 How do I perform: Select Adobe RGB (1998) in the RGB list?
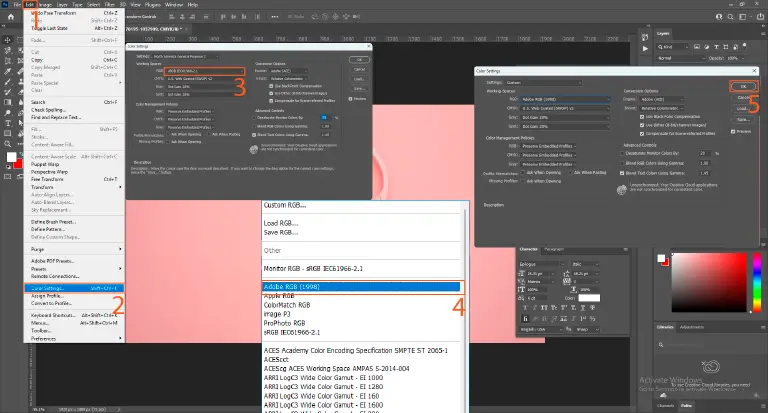click(x=361, y=287)
